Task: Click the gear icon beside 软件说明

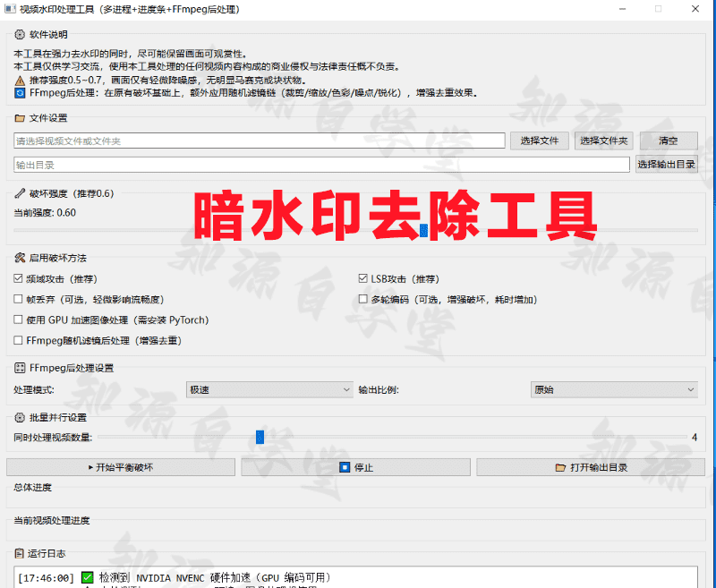Action: (20, 34)
